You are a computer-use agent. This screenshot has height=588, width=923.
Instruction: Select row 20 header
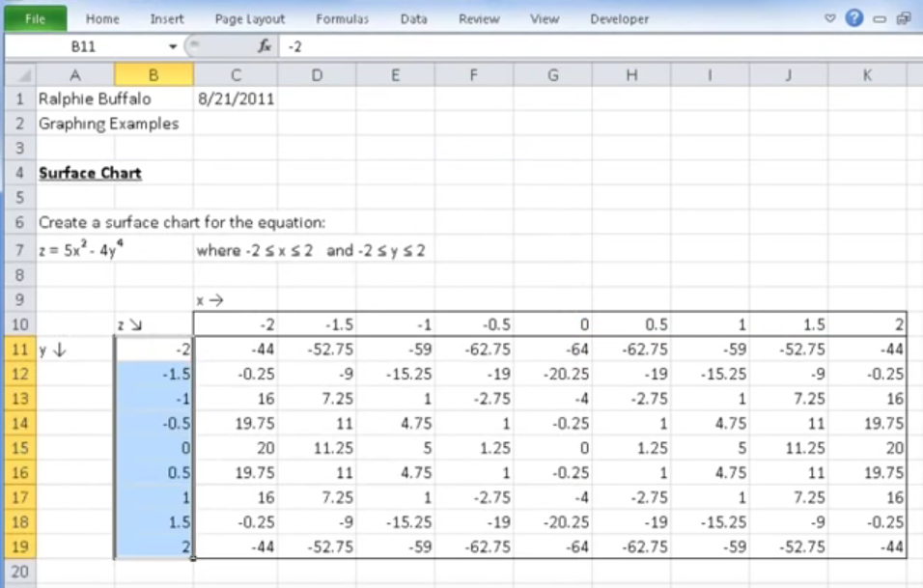(x=20, y=572)
